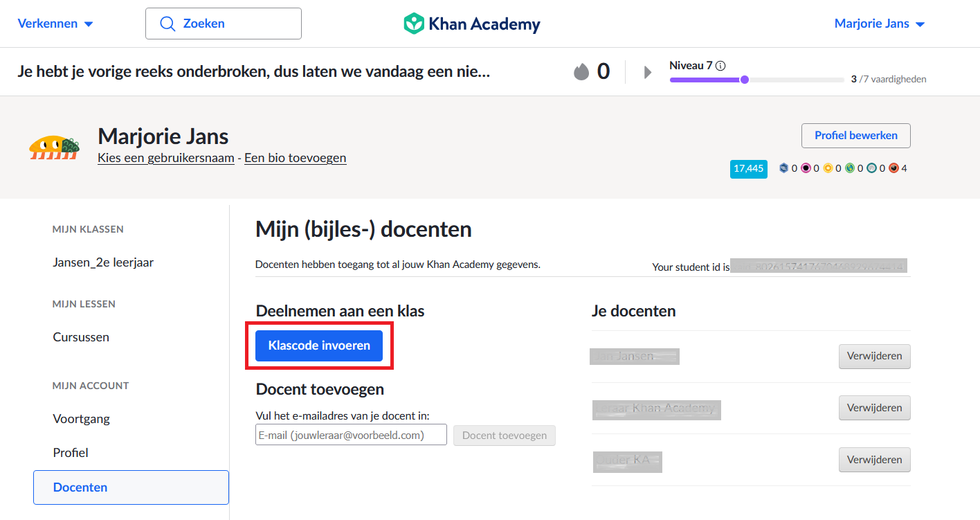Remove teacher Jan Jansen with Verwijderen
This screenshot has height=520, width=980.
click(875, 356)
